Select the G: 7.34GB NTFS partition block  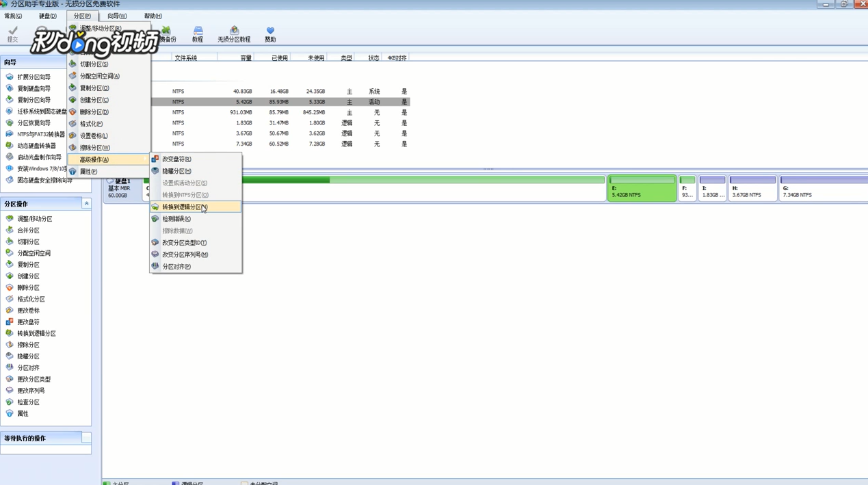(824, 188)
